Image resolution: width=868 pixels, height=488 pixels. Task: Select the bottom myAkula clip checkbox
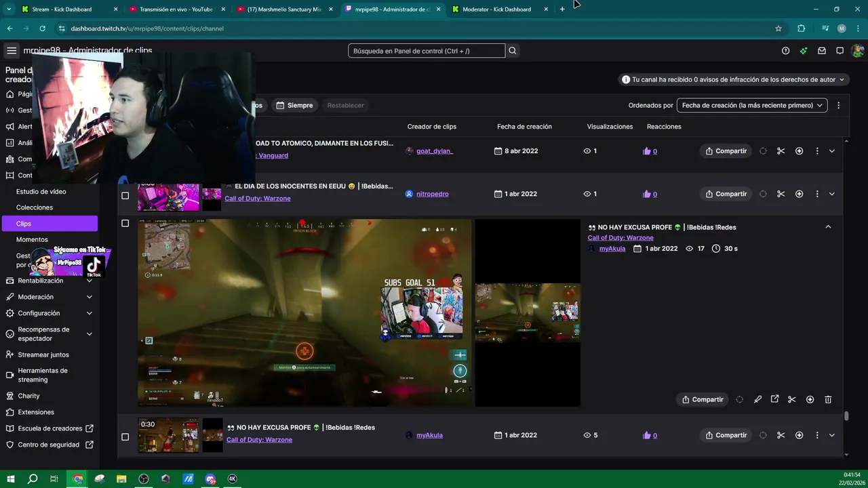(x=125, y=437)
